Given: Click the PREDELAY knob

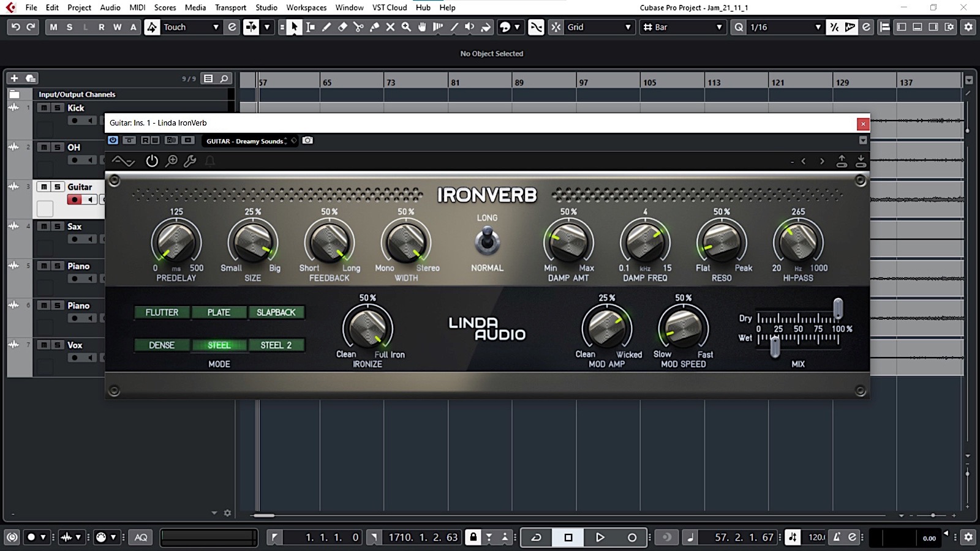Looking at the screenshot, I should (176, 242).
